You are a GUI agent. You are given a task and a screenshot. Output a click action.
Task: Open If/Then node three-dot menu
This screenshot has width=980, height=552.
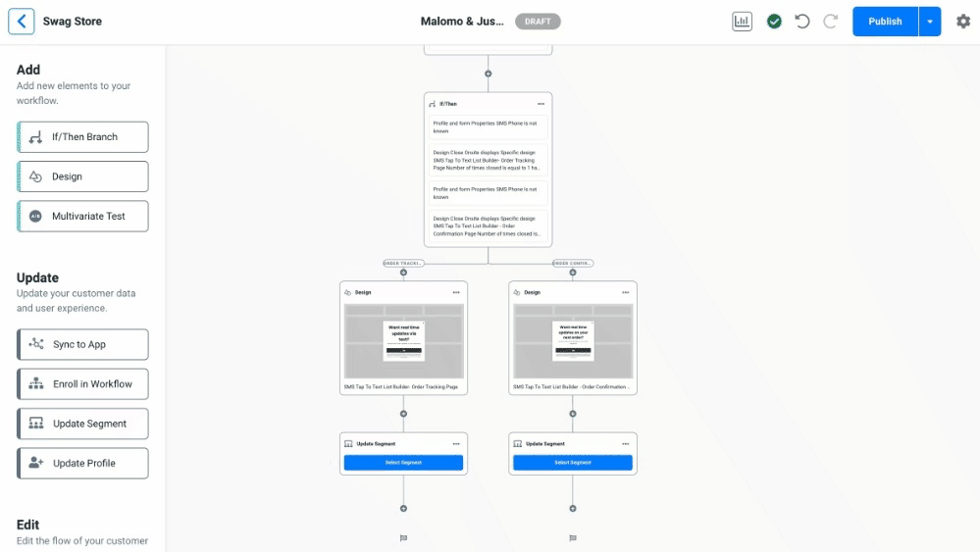(541, 104)
